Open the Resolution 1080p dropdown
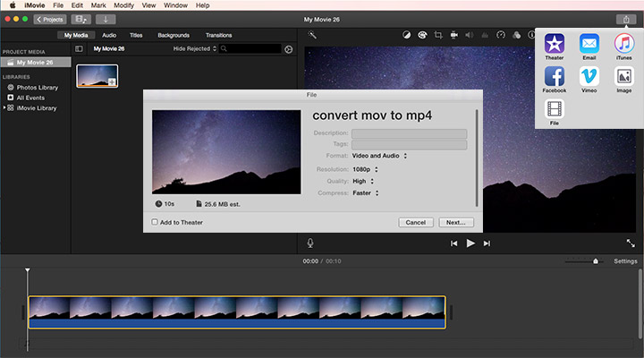644x358 pixels. (x=365, y=168)
